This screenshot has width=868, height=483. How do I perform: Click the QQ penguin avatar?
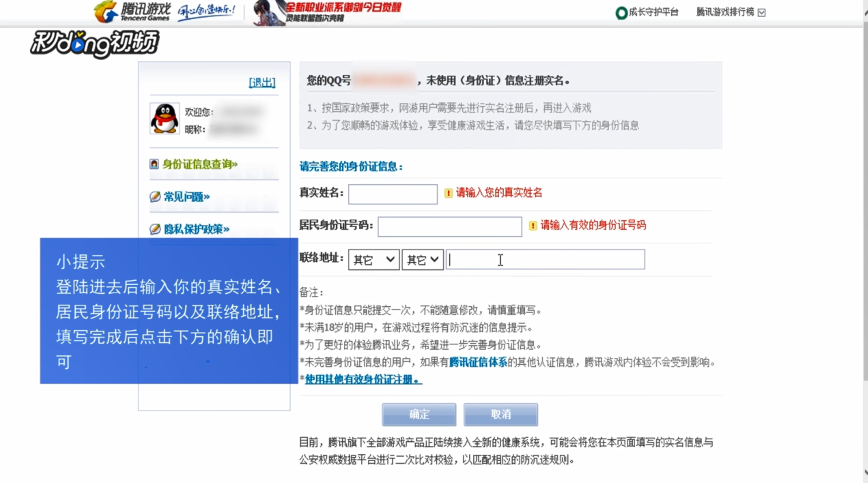[x=164, y=118]
